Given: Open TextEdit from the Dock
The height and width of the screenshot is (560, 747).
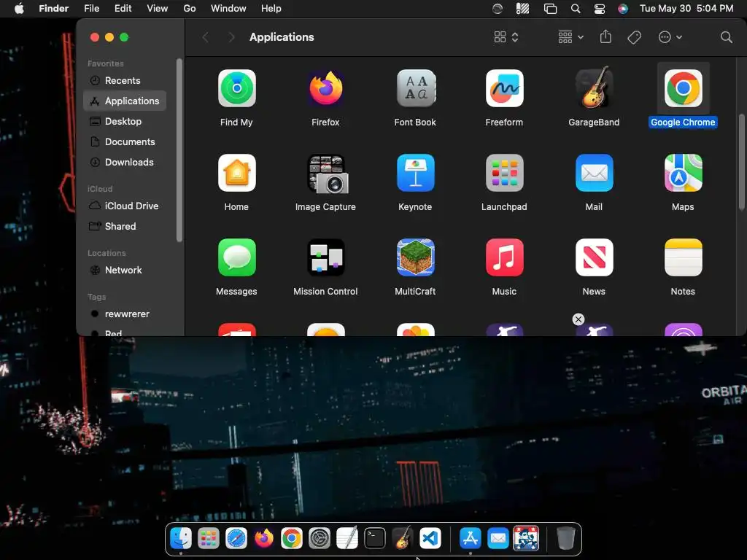Looking at the screenshot, I should pos(347,538).
